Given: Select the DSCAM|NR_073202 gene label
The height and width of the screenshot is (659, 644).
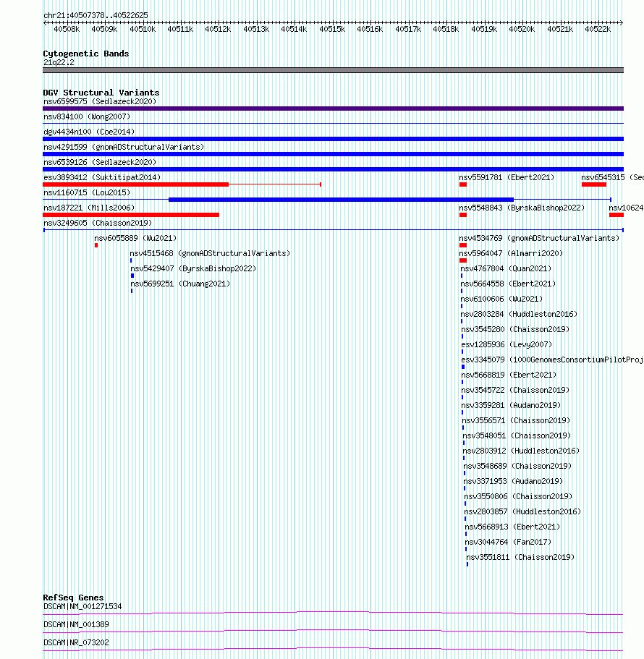Looking at the screenshot, I should point(76,642).
